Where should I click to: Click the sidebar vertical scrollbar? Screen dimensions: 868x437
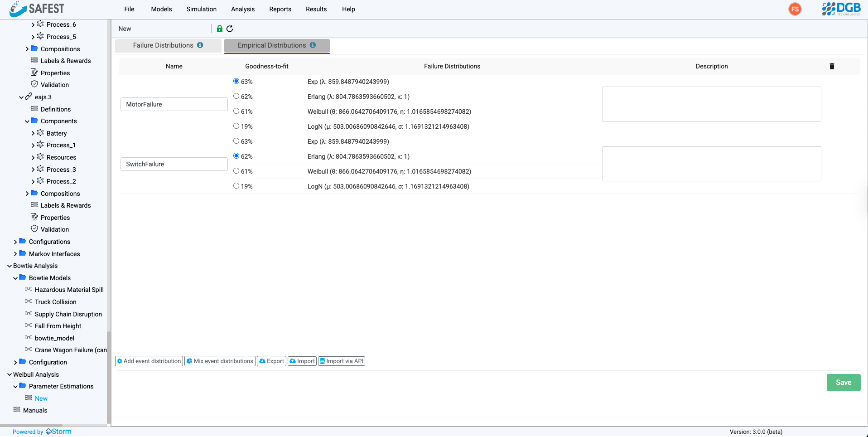(x=108, y=376)
